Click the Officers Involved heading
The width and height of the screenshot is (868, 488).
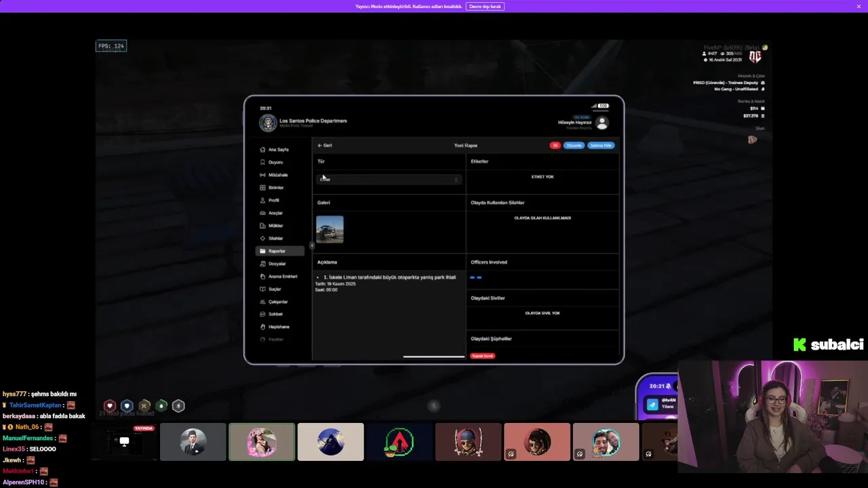489,262
